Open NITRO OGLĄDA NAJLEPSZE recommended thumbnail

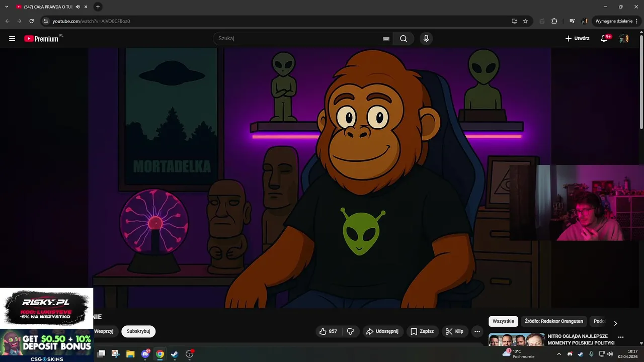pyautogui.click(x=516, y=340)
